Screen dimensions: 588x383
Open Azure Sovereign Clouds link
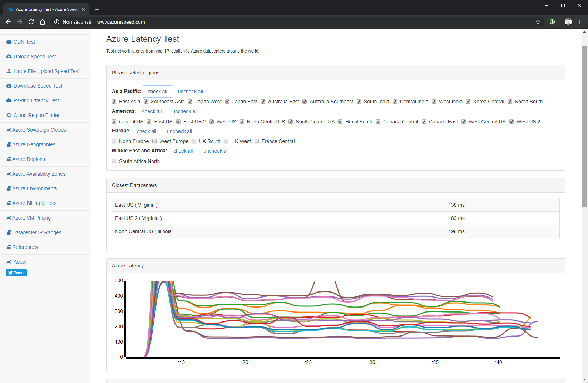point(39,130)
